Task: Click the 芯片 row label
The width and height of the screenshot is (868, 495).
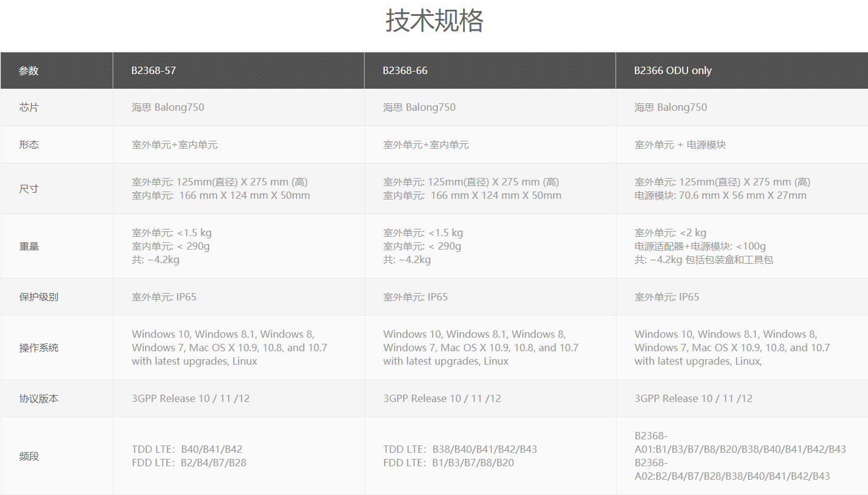Action: click(x=29, y=108)
